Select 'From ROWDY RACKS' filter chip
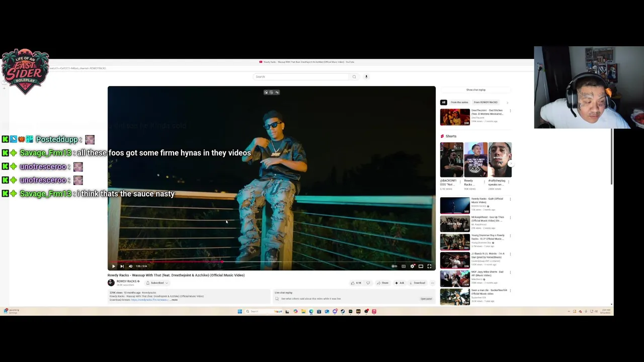The height and width of the screenshot is (362, 644). [x=486, y=102]
